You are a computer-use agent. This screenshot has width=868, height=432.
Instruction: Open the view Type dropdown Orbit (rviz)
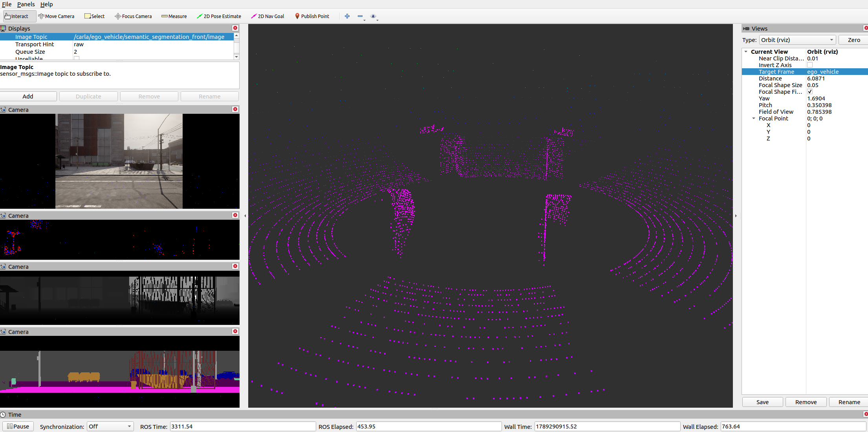click(x=797, y=40)
